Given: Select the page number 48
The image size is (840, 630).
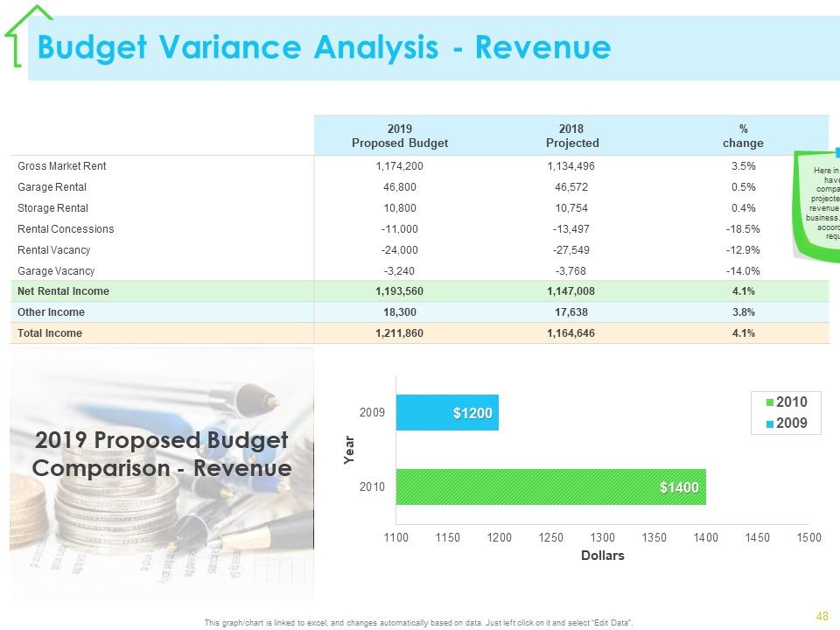Looking at the screenshot, I should [822, 616].
